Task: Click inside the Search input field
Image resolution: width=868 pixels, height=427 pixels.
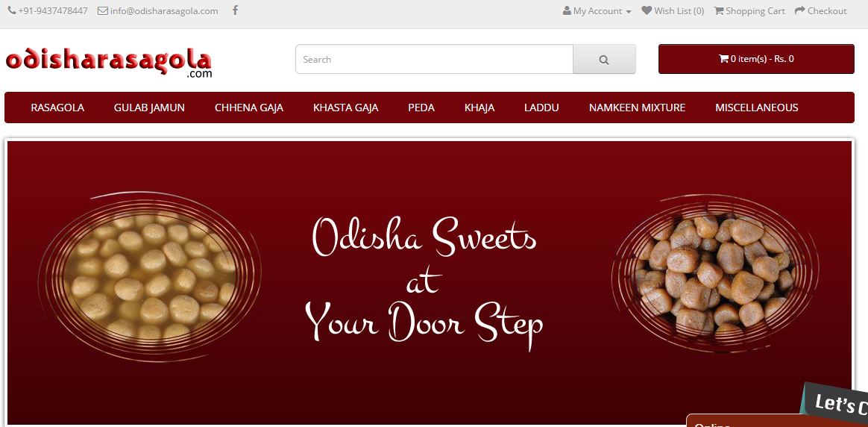Action: [434, 59]
